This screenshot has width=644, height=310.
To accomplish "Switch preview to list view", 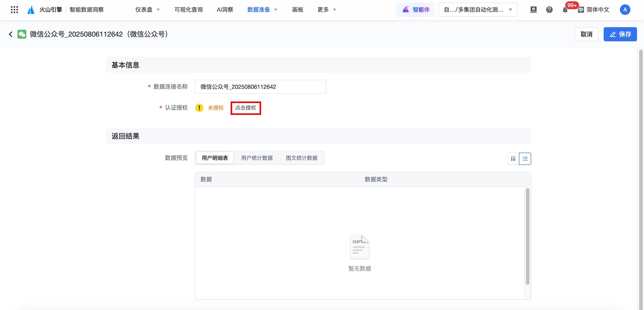I will (525, 159).
